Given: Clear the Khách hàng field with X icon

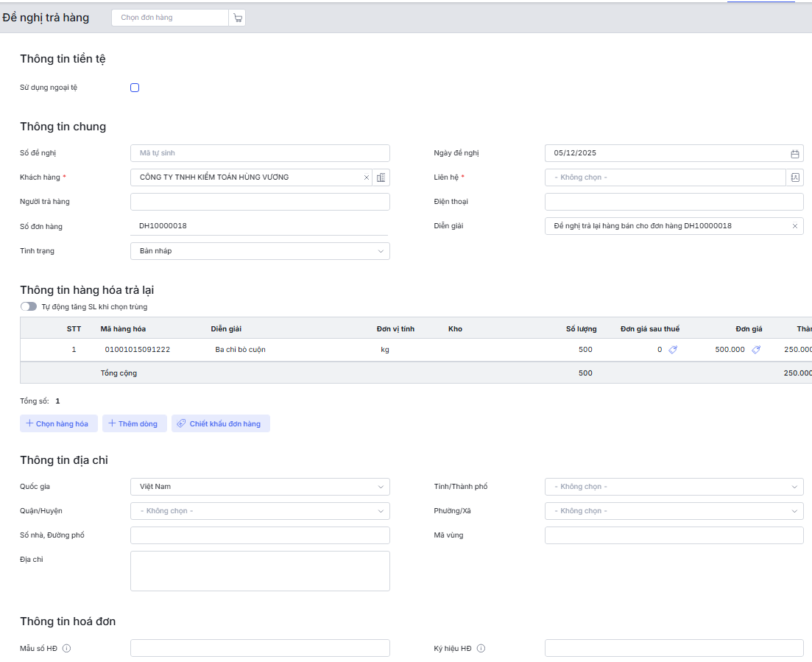Looking at the screenshot, I should 367,177.
